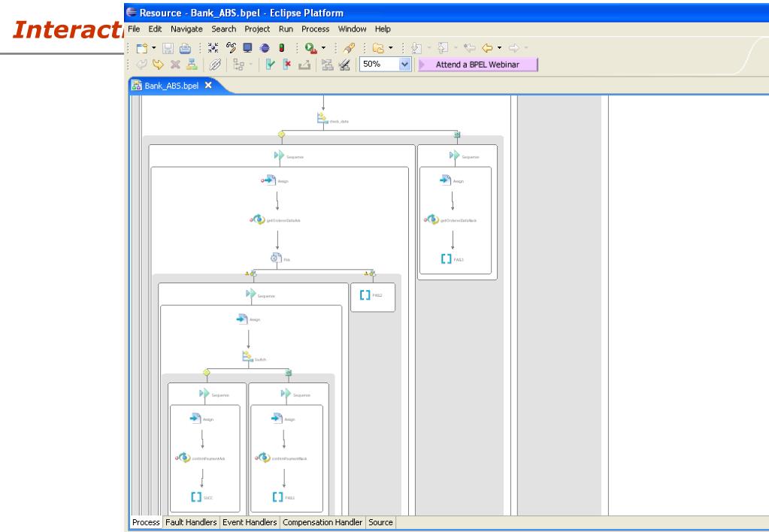This screenshot has height=532, width=769.
Task: Select the check_data switch activity icon
Action: click(x=322, y=119)
